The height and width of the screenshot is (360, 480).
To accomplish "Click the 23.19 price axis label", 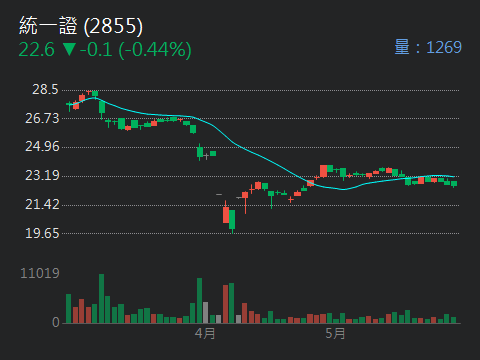I will point(42,176).
